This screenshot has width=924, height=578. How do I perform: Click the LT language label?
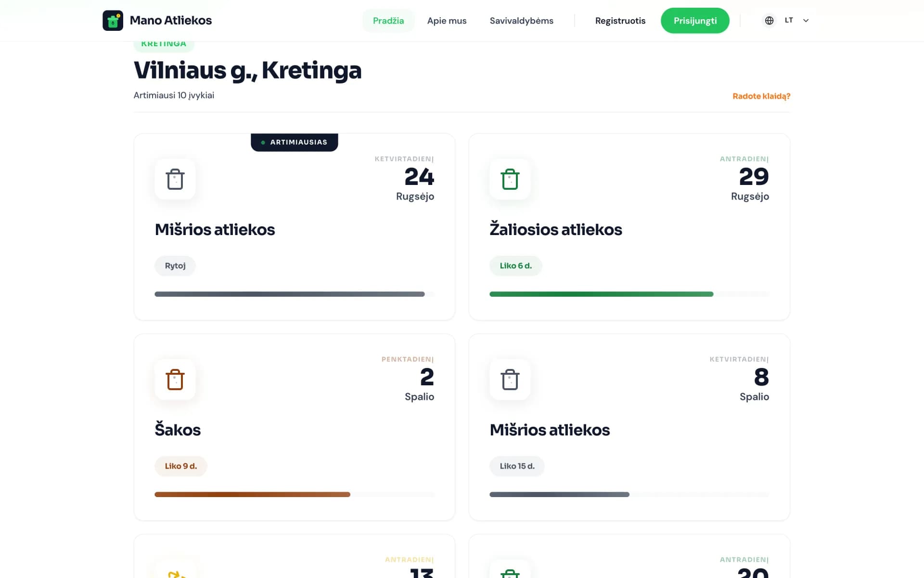(789, 20)
